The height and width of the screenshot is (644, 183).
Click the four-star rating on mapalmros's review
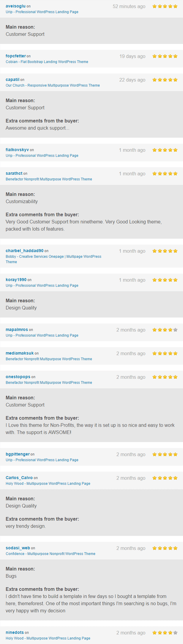click(x=165, y=330)
